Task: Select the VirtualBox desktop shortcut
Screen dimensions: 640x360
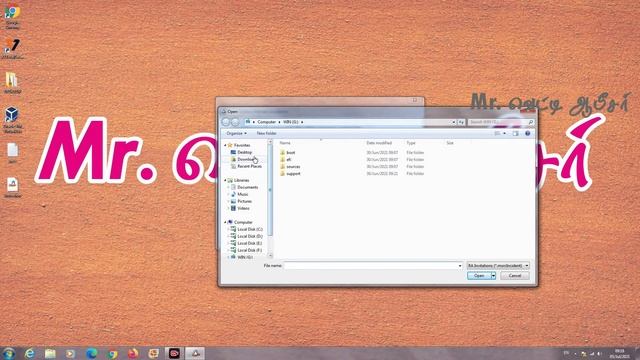Action: pyautogui.click(x=12, y=120)
